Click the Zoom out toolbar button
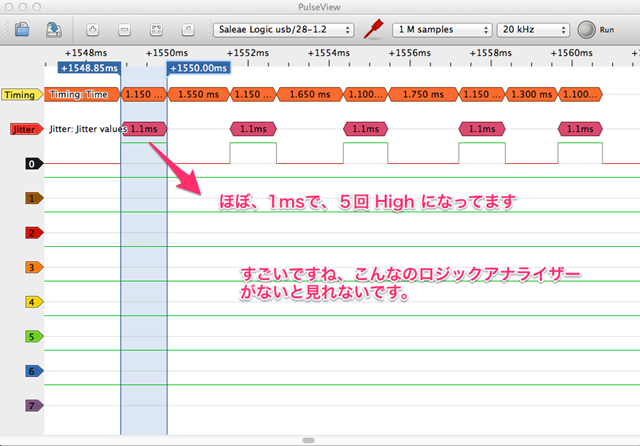This screenshot has width=640, height=446. 124,30
